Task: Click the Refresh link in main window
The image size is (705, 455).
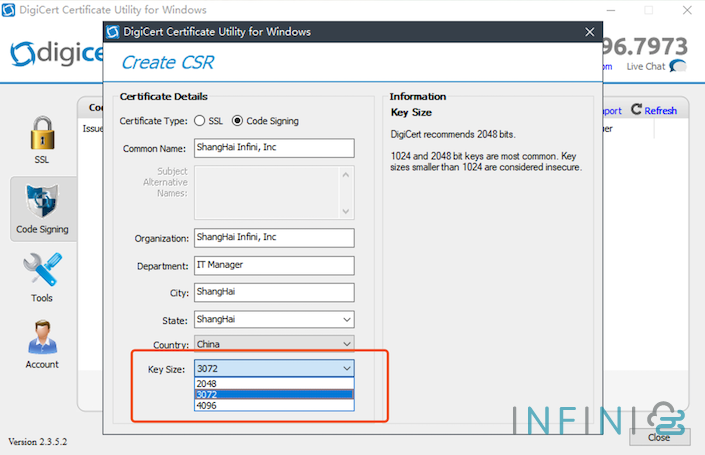Action: click(x=660, y=111)
